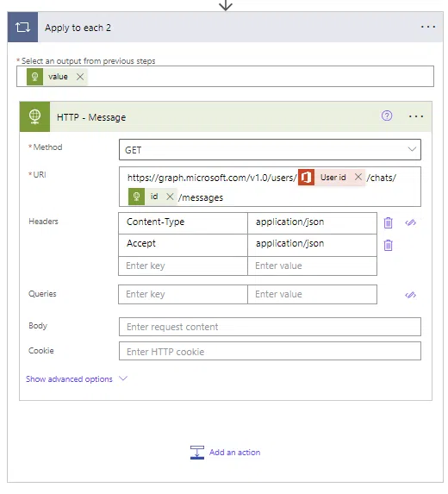Click the Cookie input field
This screenshot has width=448, height=494.
pos(270,351)
